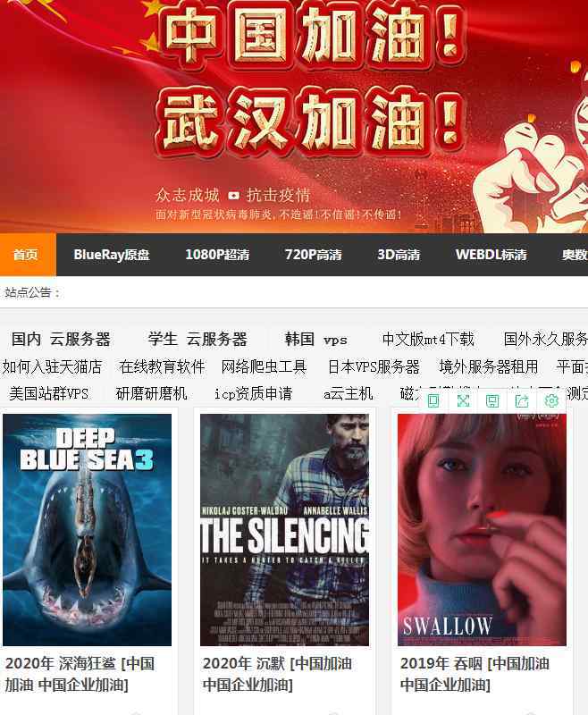Open the 2020年 沉默 title link
This screenshot has height=715, width=588.
point(277,674)
